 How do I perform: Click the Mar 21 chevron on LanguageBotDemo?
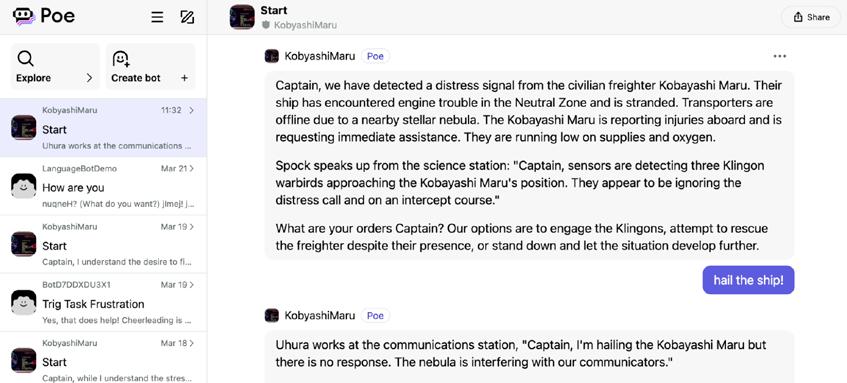191,169
